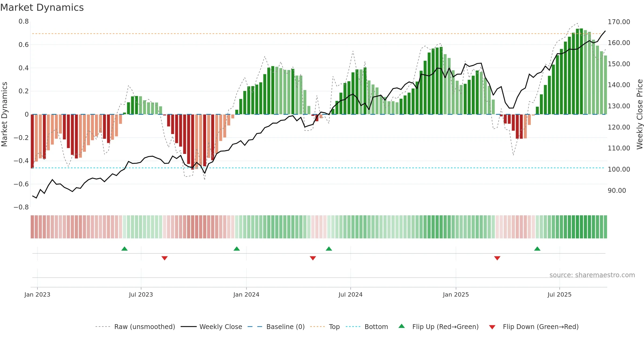Toggle the Baseline (0) legend entry
The image size is (644, 362).
click(x=276, y=327)
